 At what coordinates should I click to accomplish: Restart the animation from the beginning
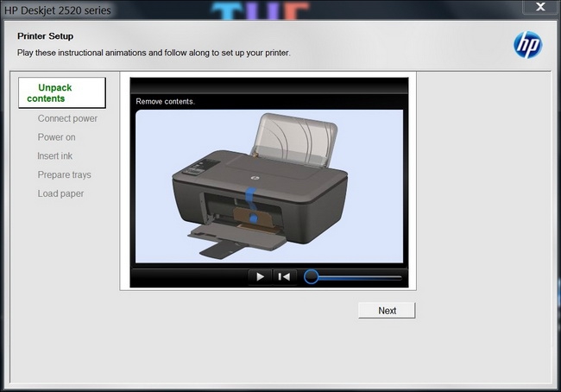(x=284, y=276)
